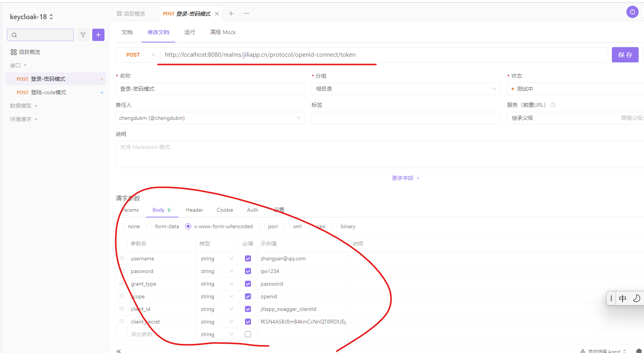The width and height of the screenshot is (644, 353).
Task: Expand the 快捷请求 section
Action: pyautogui.click(x=24, y=119)
